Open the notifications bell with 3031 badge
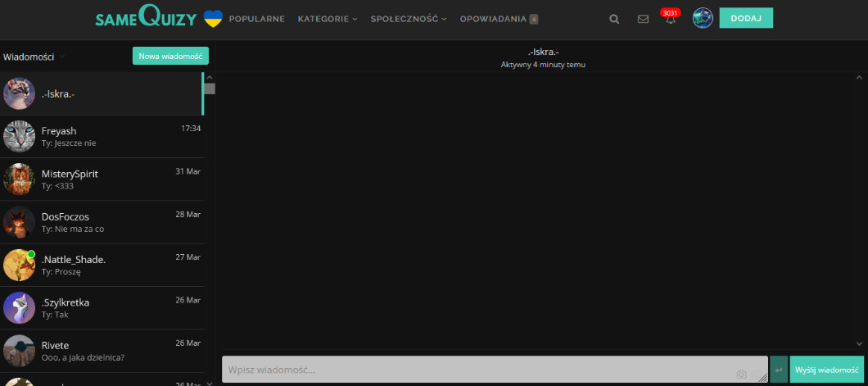The image size is (868, 386). [x=671, y=19]
